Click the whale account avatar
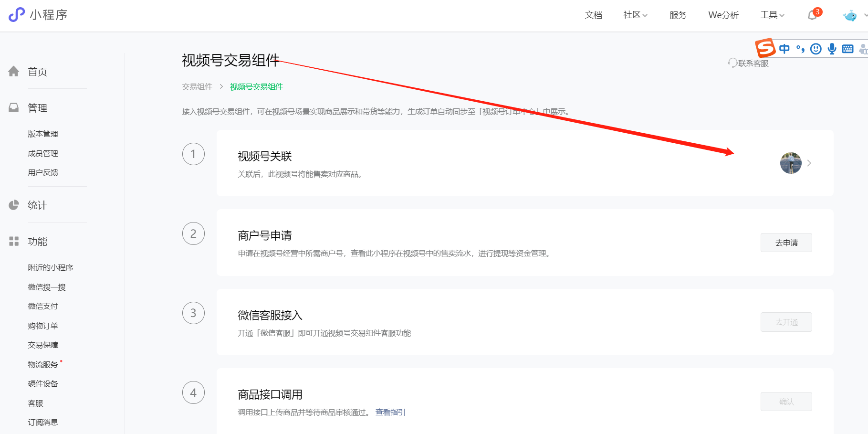This screenshot has height=434, width=868. pos(850,16)
